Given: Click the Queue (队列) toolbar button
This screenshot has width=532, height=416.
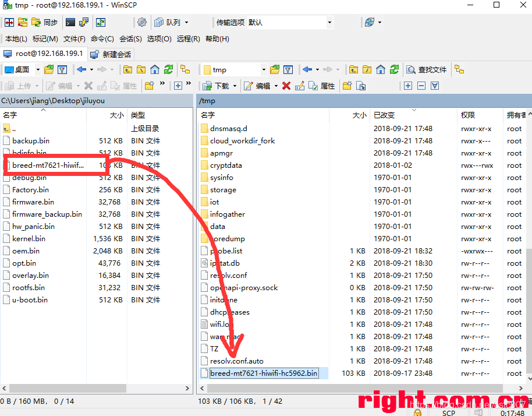Looking at the screenshot, I should pyautogui.click(x=168, y=22).
